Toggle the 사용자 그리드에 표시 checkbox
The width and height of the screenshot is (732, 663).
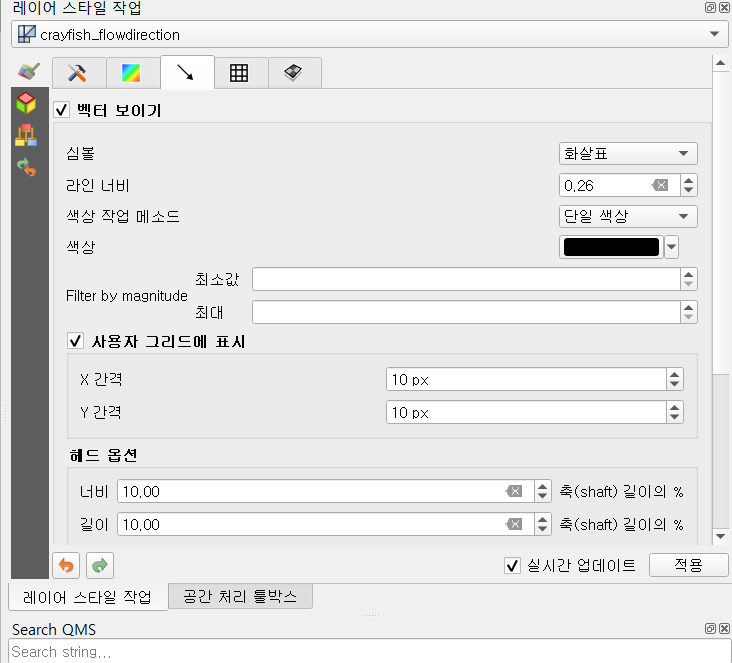coord(75,341)
